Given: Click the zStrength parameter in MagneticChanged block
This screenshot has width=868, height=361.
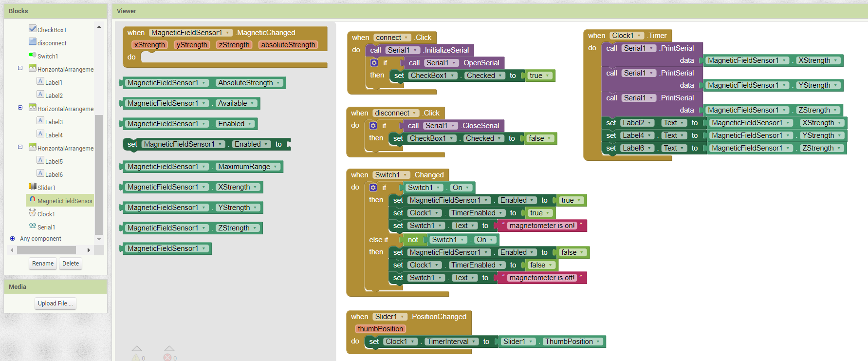Looking at the screenshot, I should pyautogui.click(x=234, y=45).
